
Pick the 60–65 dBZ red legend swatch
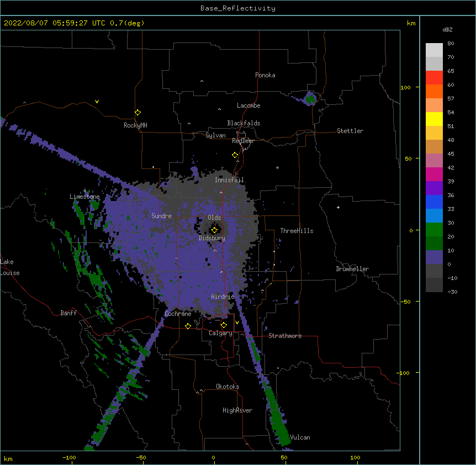(434, 78)
